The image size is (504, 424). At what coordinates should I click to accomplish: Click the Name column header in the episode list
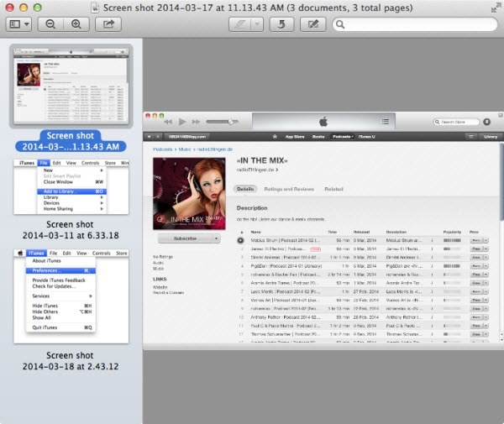[x=256, y=232]
